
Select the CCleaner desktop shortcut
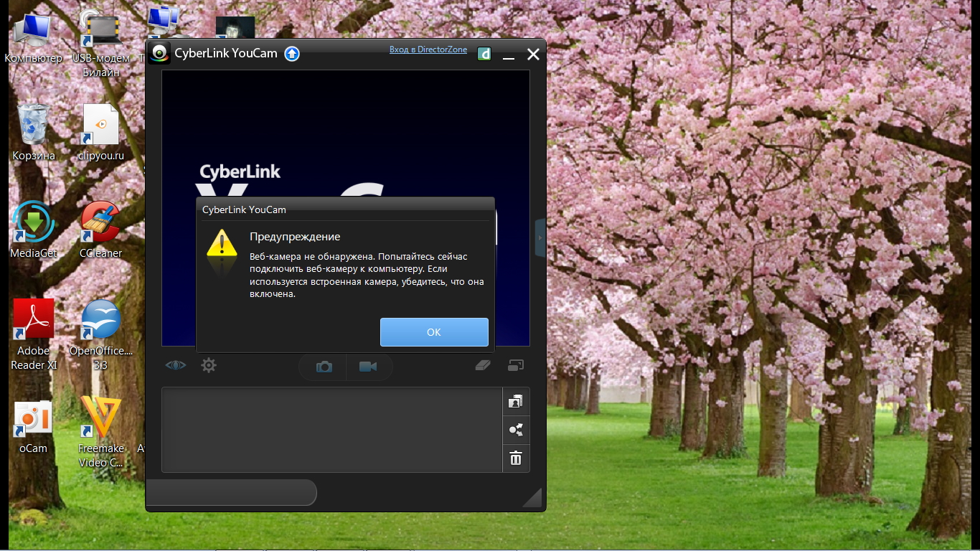100,230
